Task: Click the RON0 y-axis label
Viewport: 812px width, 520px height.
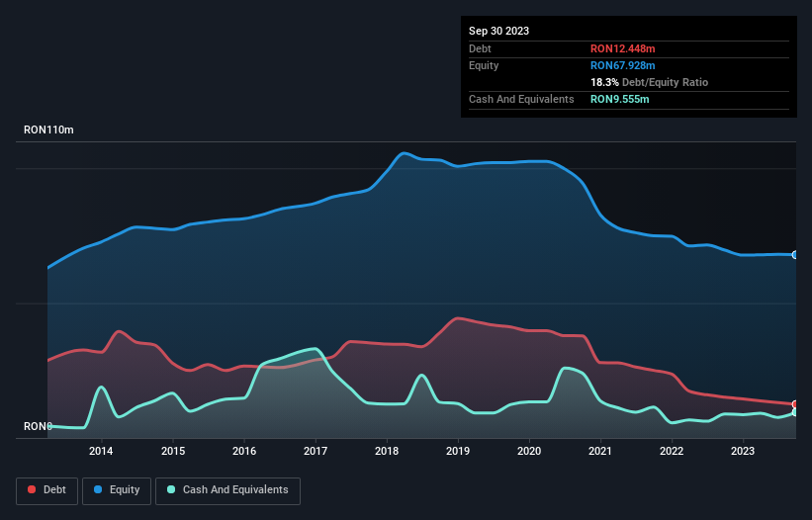Action: [38, 426]
